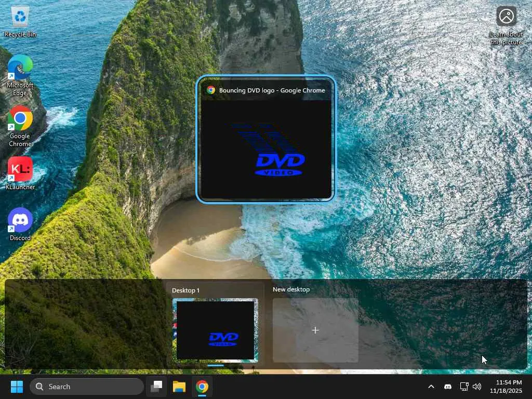Viewport: 532px width, 399px height.
Task: Click the Desktop 1 label
Action: click(x=185, y=290)
